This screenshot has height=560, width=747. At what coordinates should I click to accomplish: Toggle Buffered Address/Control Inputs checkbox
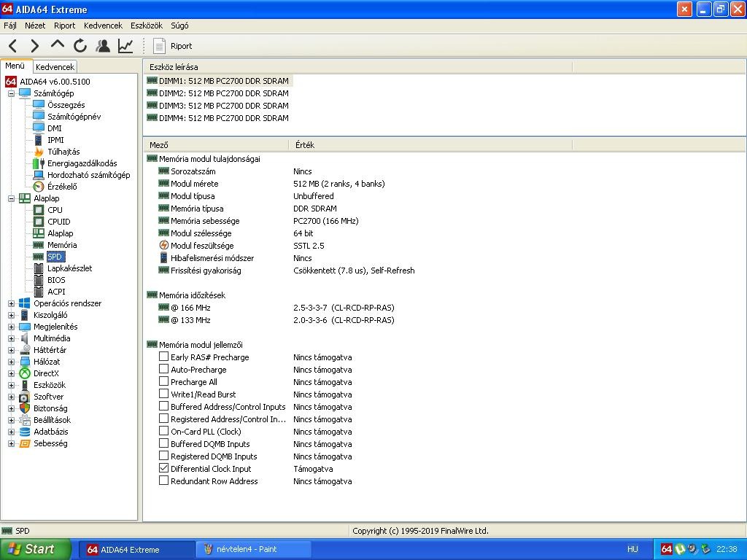click(x=163, y=406)
